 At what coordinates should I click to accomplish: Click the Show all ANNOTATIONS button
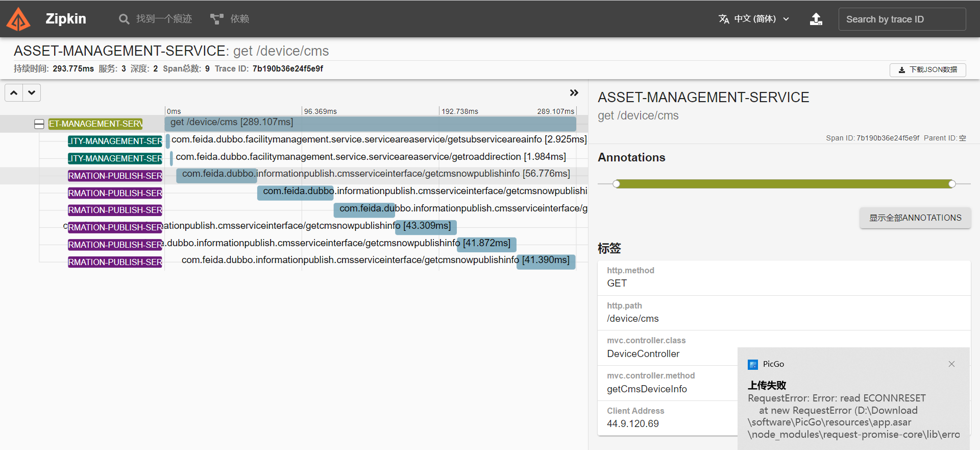point(915,218)
